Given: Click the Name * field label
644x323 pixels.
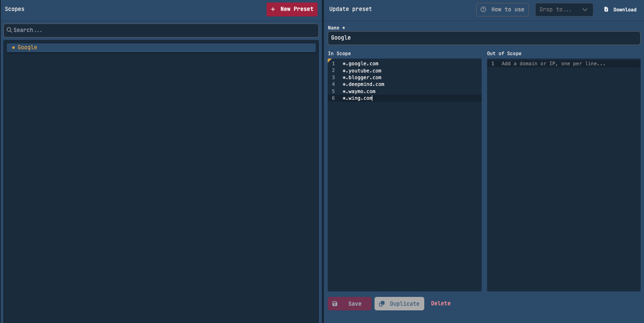Looking at the screenshot, I should [x=337, y=28].
